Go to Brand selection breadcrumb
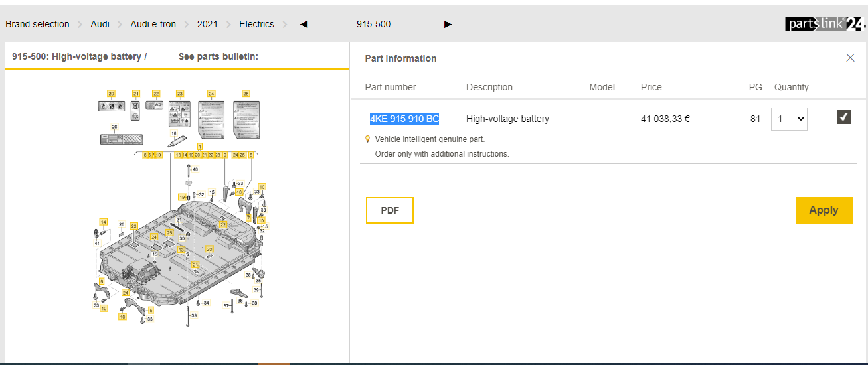 tap(37, 25)
